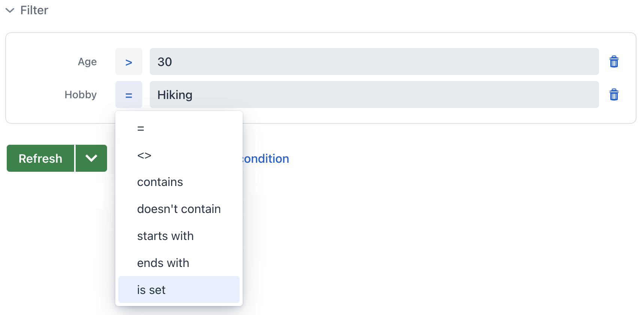Close the Hobby operator dropdown
The height and width of the screenshot is (315, 644).
coord(128,94)
